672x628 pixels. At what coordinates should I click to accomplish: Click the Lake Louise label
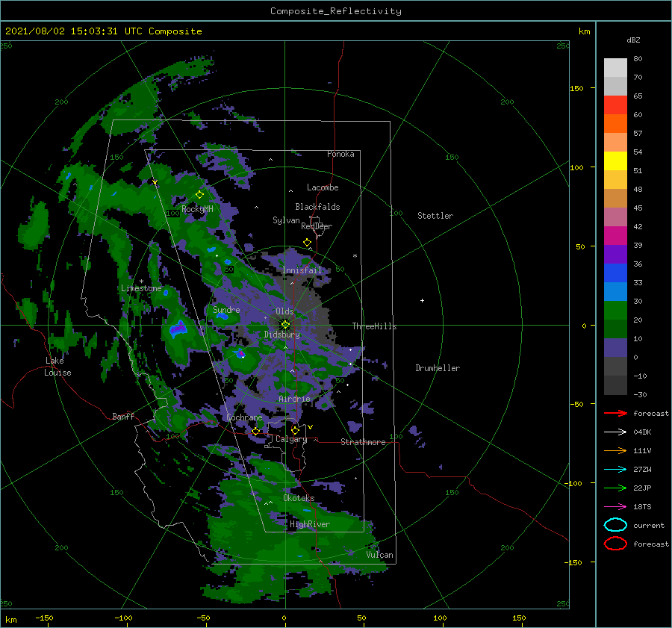tap(57, 367)
